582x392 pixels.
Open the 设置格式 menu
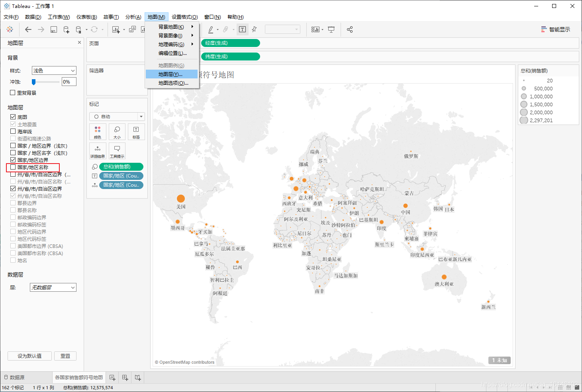pyautogui.click(x=184, y=17)
